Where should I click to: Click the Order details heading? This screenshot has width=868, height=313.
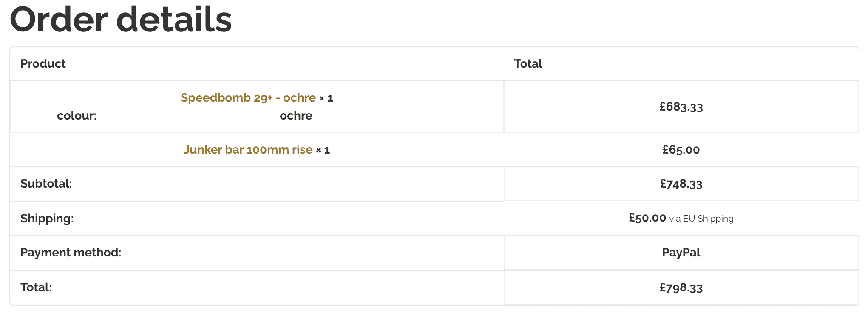tap(121, 20)
